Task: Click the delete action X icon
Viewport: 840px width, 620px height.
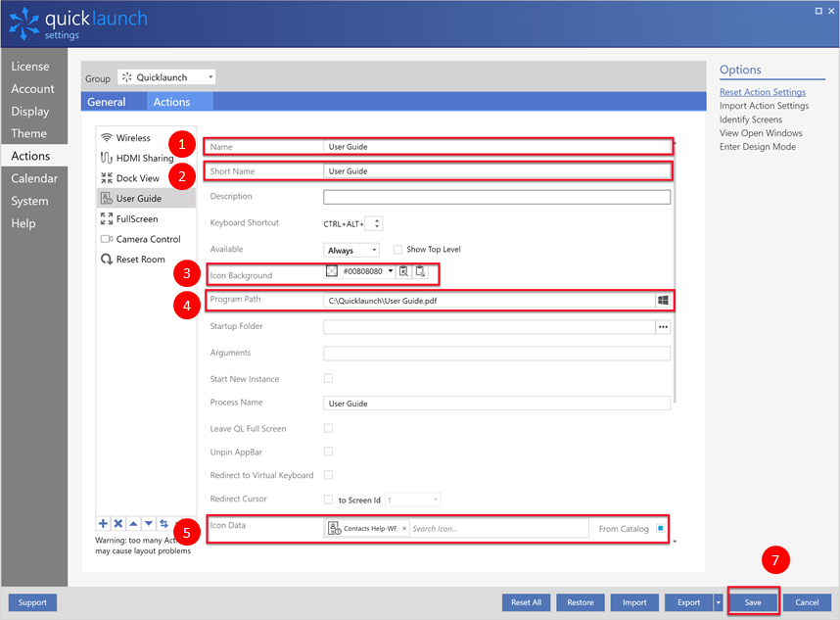Action: pyautogui.click(x=118, y=524)
